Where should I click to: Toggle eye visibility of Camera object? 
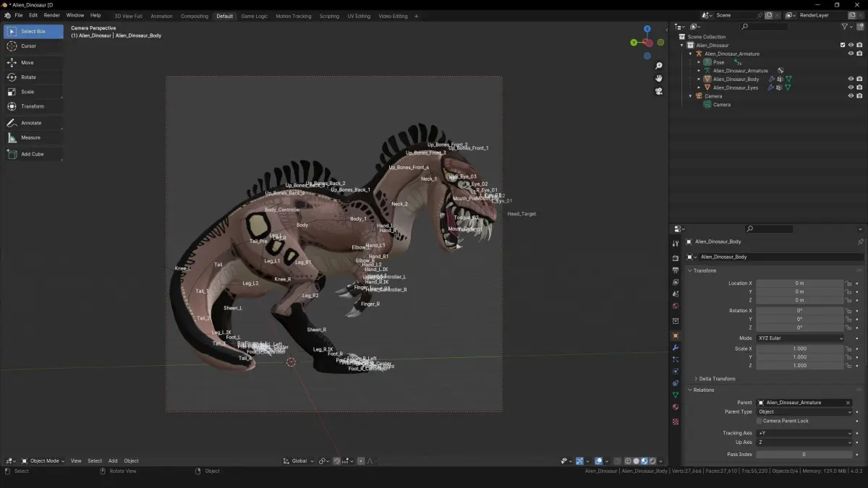click(851, 96)
